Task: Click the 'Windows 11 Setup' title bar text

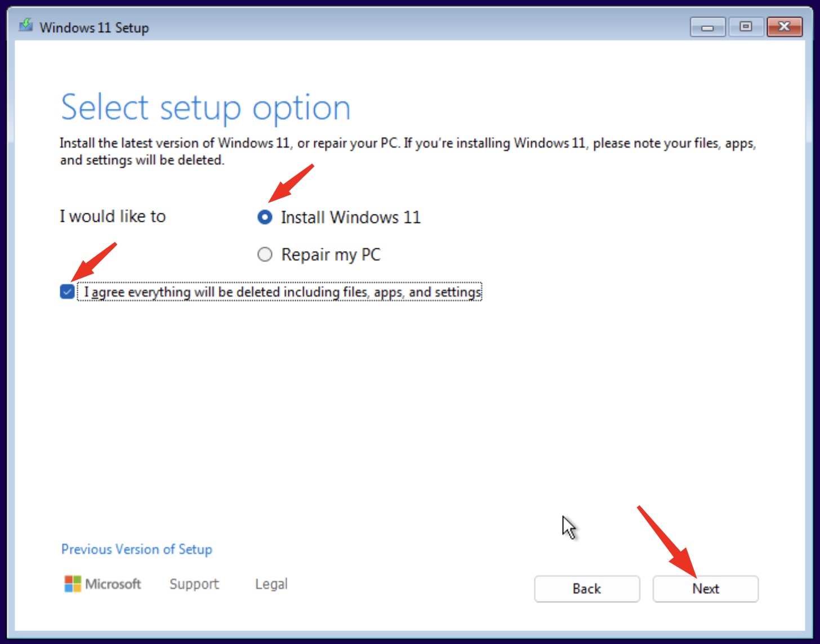Action: click(x=94, y=28)
